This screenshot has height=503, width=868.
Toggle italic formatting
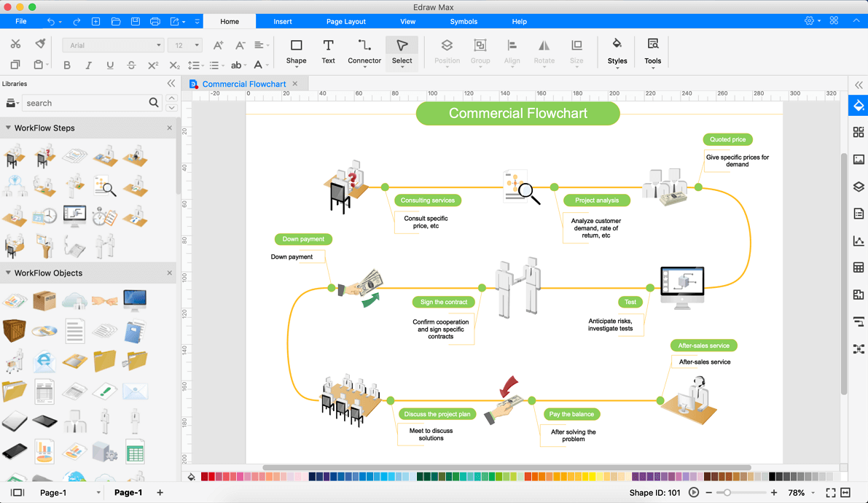87,65
